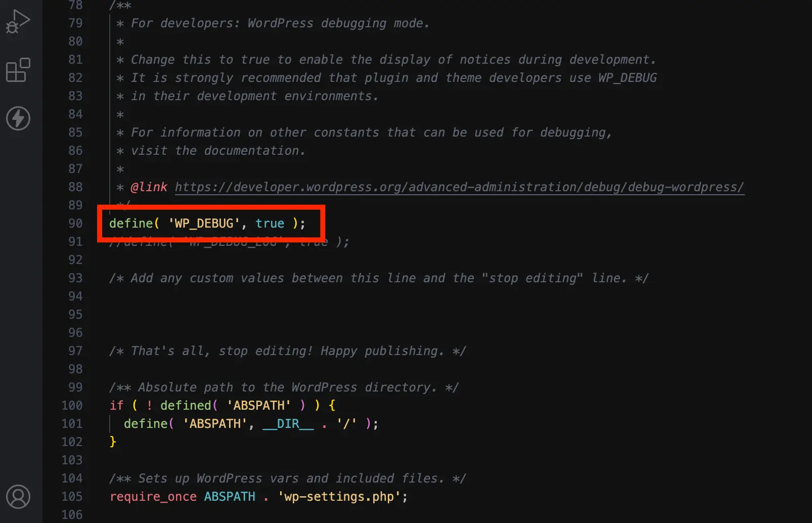Click the lightning bolt activity bar icon
This screenshot has height=523, width=812.
(18, 118)
